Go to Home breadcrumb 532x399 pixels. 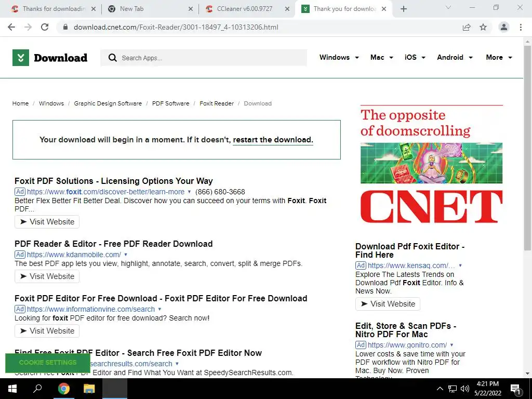coord(20,103)
